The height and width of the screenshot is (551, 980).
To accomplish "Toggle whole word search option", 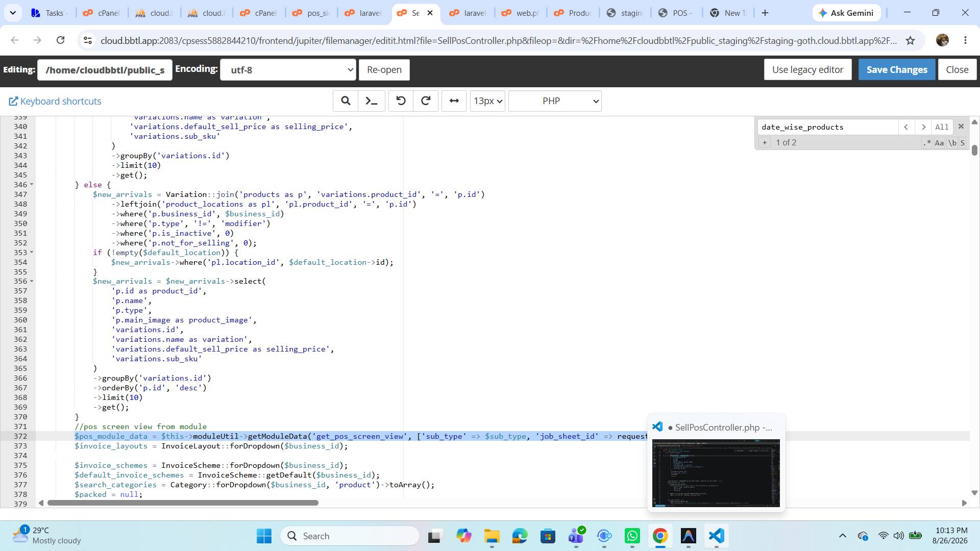I will click(952, 143).
